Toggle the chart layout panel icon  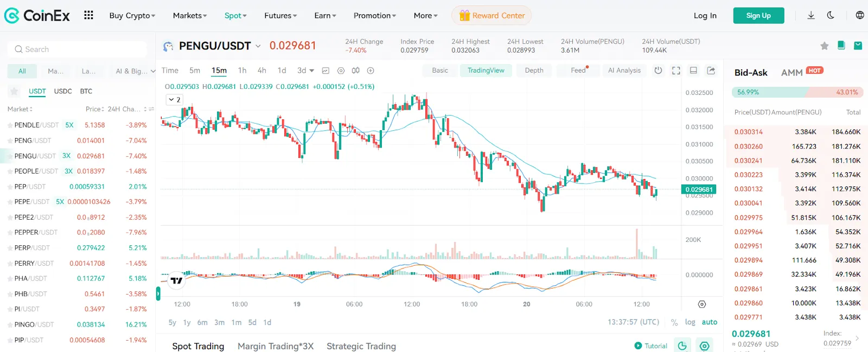click(x=693, y=71)
